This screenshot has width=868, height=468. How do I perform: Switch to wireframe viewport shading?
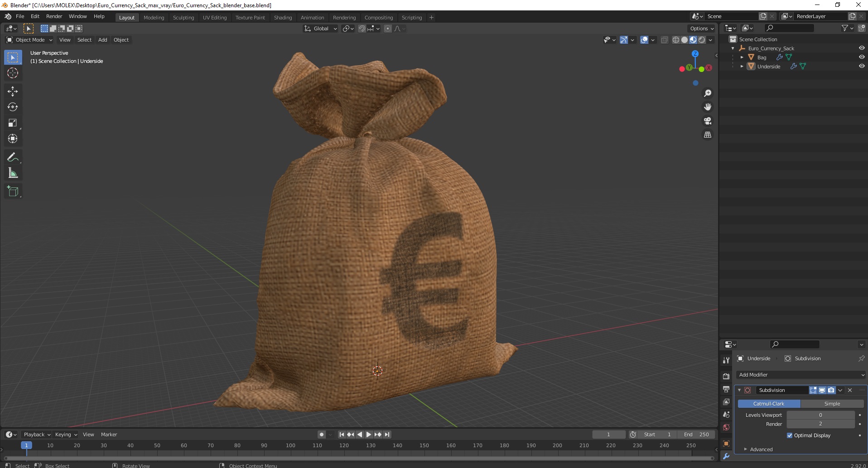click(x=676, y=40)
